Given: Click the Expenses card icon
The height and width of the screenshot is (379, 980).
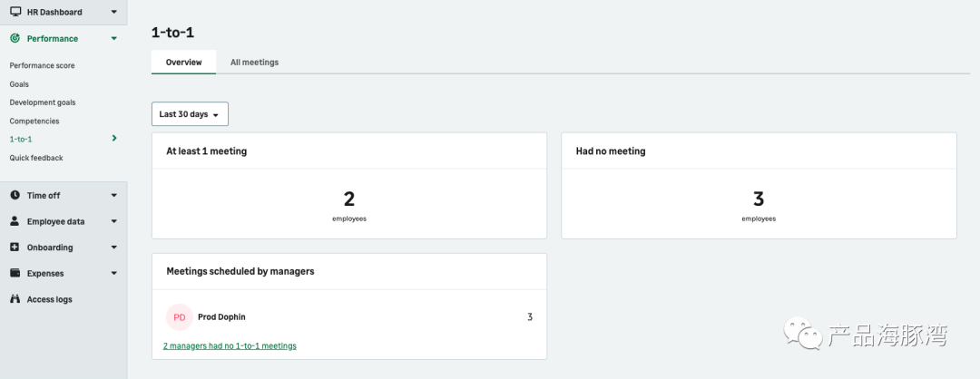Looking at the screenshot, I should click(x=15, y=273).
